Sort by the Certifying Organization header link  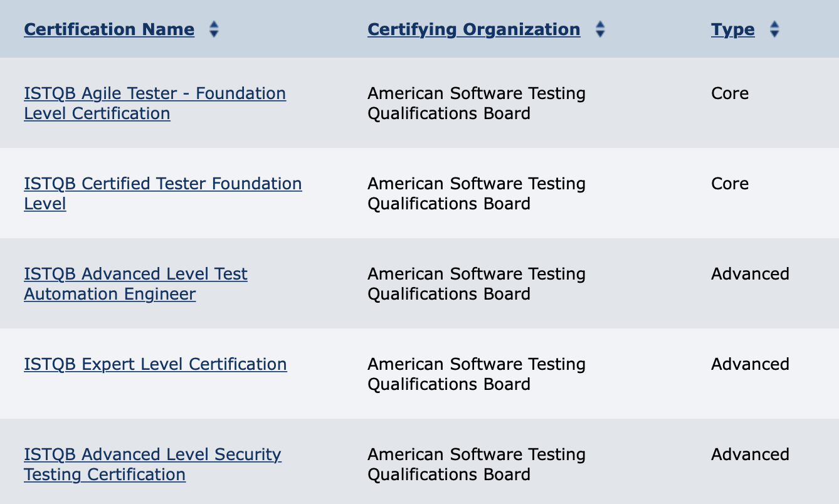pyautogui.click(x=474, y=29)
